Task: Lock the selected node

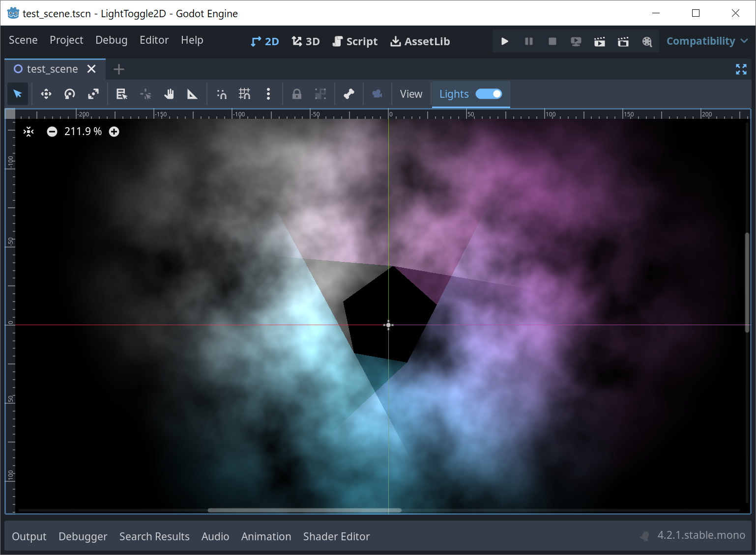Action: tap(297, 94)
